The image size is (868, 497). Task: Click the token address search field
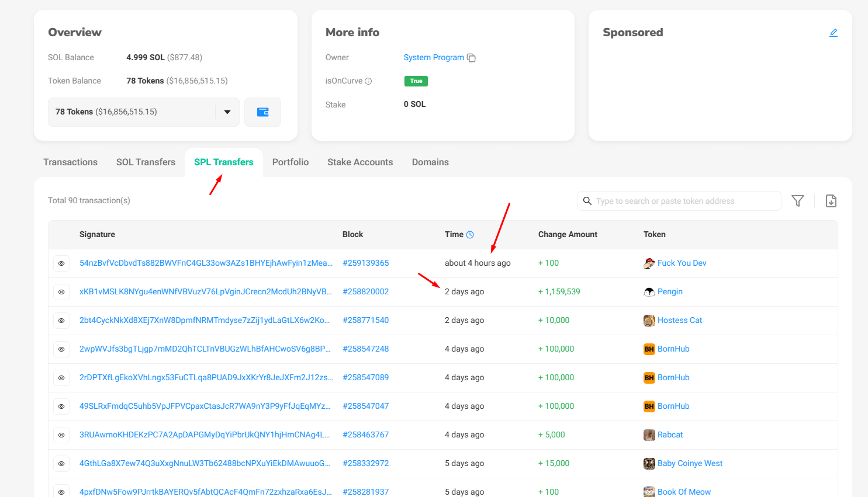click(x=684, y=201)
